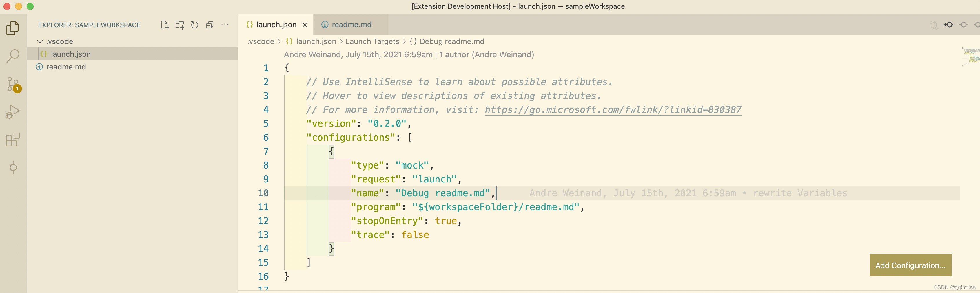Open readme.md from the Explorer tree
Viewport: 980px width, 293px height.
point(132,67)
